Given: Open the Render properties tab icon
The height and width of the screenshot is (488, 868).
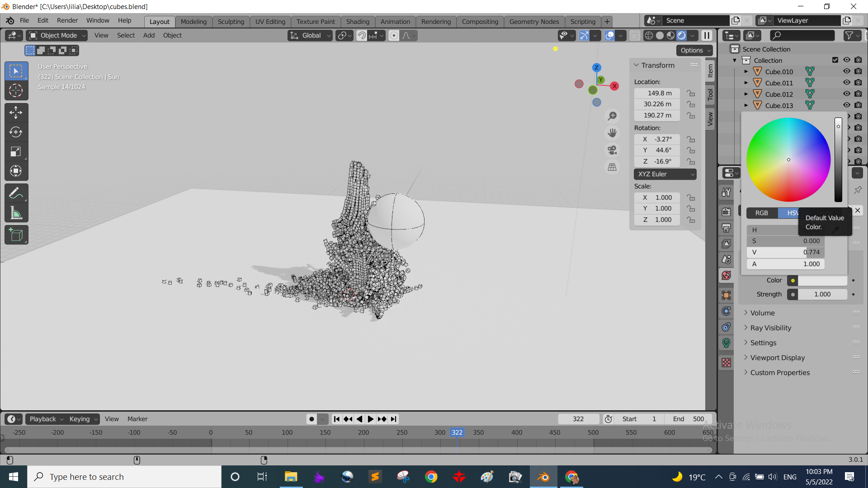Looking at the screenshot, I should point(726,212).
